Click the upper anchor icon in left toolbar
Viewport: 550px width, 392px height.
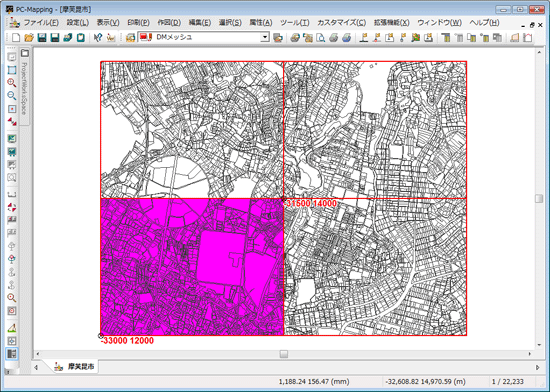(12, 272)
